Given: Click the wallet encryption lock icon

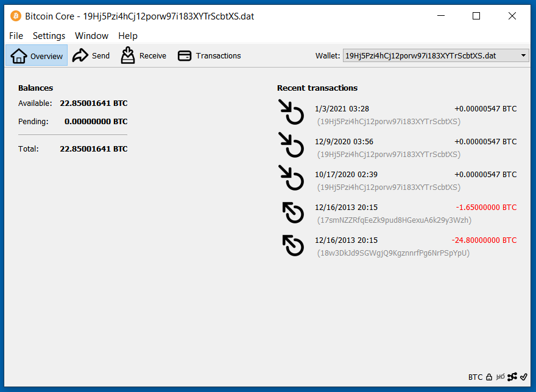Looking at the screenshot, I should coord(488,377).
